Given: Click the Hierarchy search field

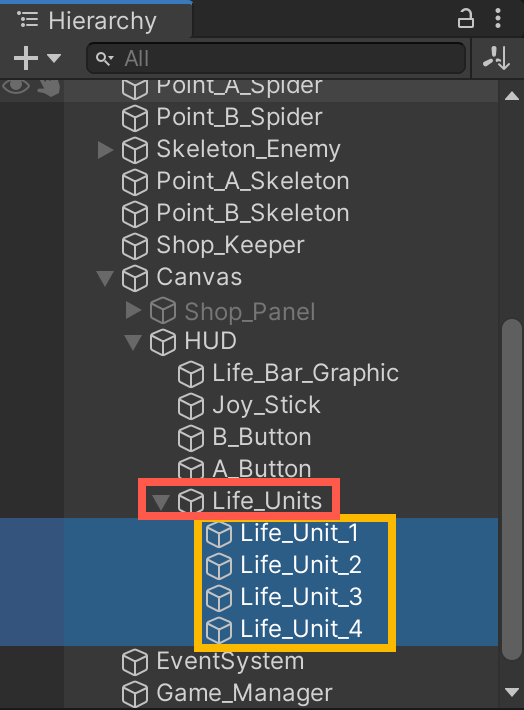Looking at the screenshot, I should point(276,58).
